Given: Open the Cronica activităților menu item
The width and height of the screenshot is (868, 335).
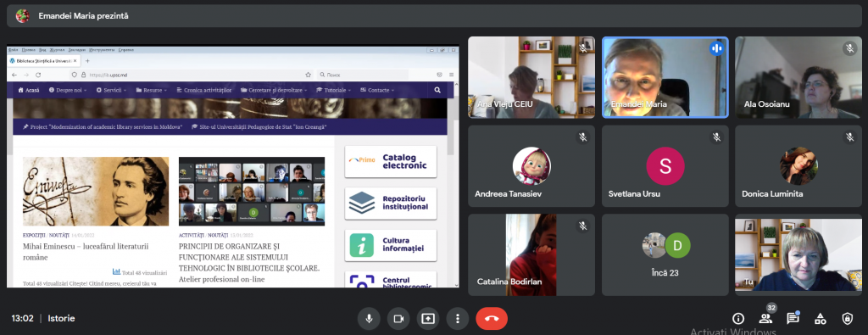Looking at the screenshot, I should [203, 90].
